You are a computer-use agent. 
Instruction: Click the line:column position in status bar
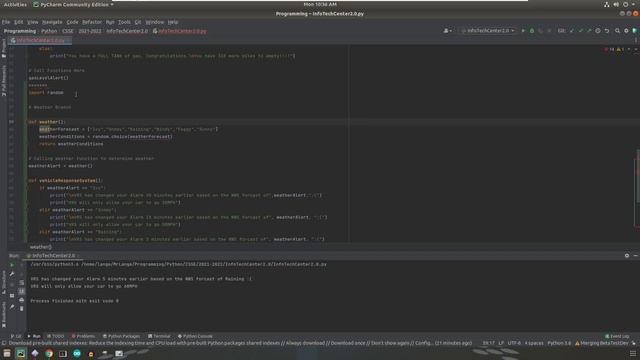tap(489, 343)
